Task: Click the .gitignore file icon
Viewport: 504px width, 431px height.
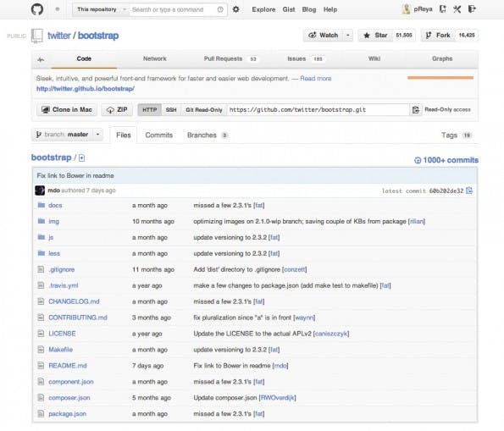Action: tap(41, 269)
